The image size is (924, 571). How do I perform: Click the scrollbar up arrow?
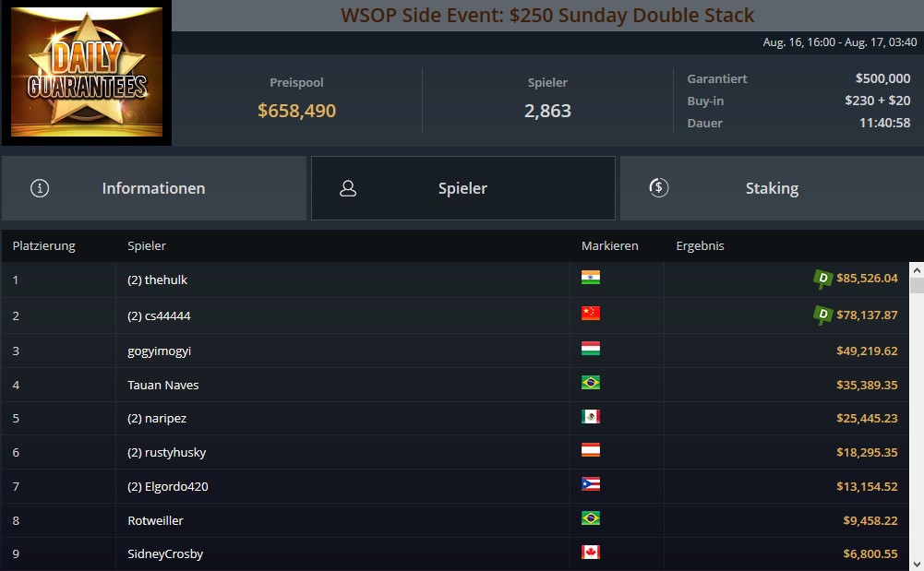(x=917, y=270)
